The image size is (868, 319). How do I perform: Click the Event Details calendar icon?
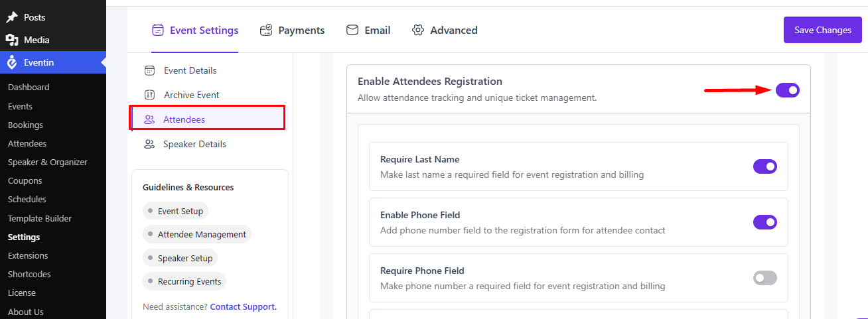pyautogui.click(x=149, y=70)
